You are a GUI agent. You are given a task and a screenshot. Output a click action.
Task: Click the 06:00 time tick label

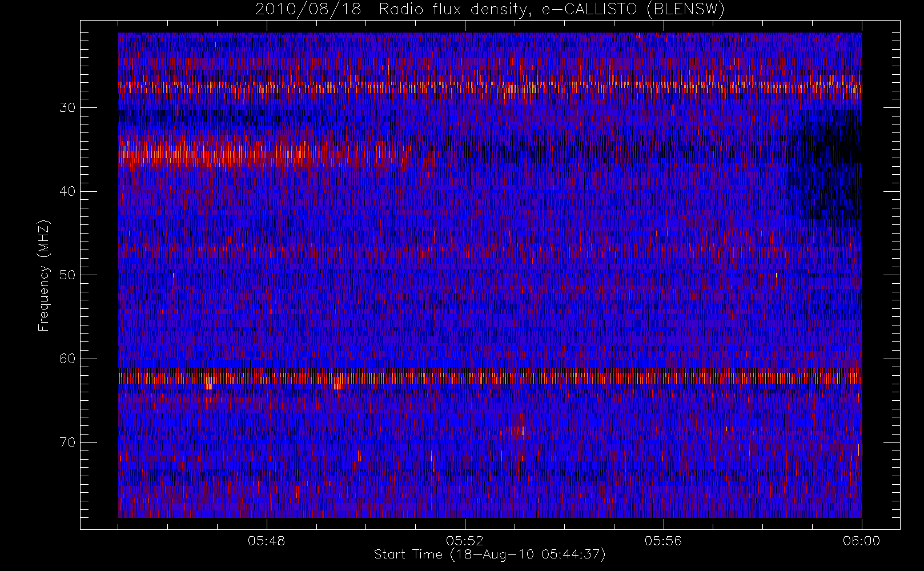click(861, 541)
